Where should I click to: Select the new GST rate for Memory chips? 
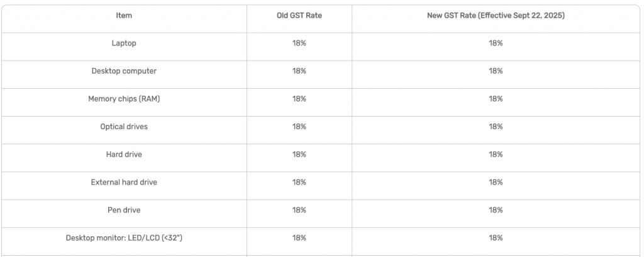pyautogui.click(x=496, y=99)
